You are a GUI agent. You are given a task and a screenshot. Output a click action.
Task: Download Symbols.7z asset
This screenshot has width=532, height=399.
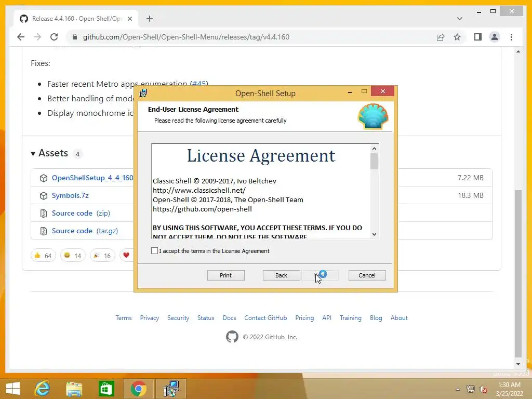[x=70, y=195]
